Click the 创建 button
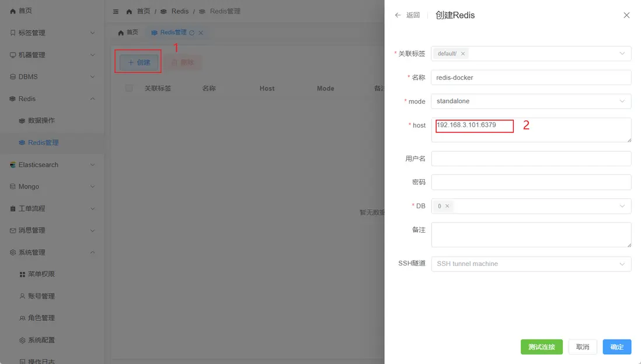 click(x=139, y=62)
